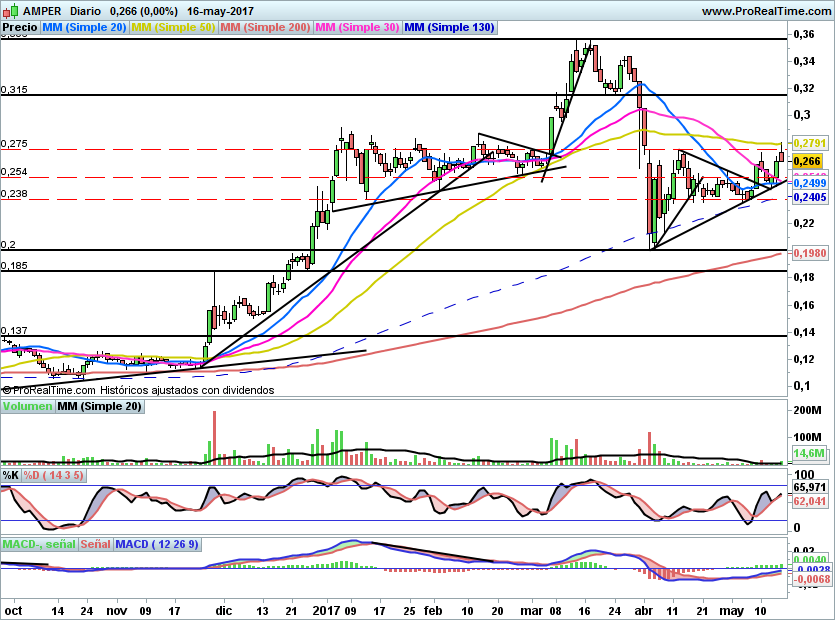
Task: Select the Precio indicator label
Action: tap(20, 28)
